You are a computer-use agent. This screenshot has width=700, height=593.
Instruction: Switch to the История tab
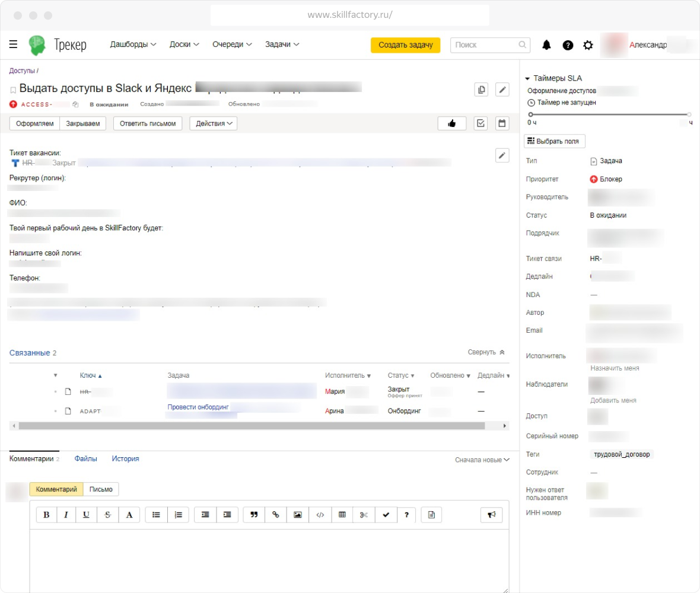(x=125, y=458)
